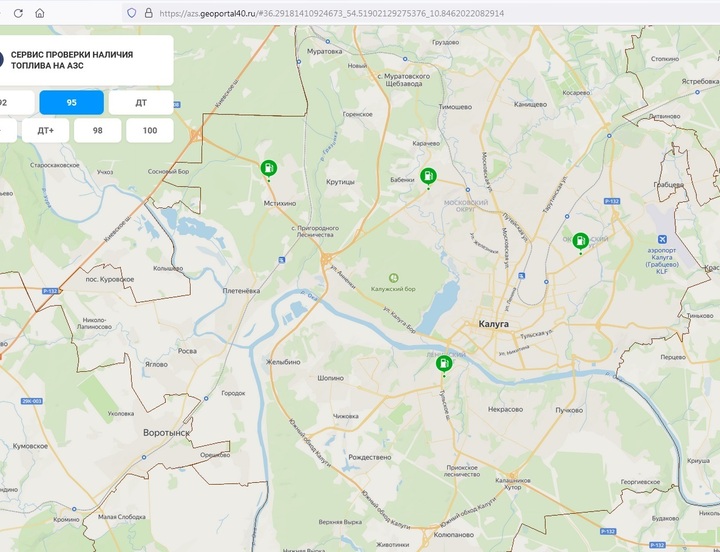The height and width of the screenshot is (552, 720).
Task: View site security padlock info
Action: [148, 13]
